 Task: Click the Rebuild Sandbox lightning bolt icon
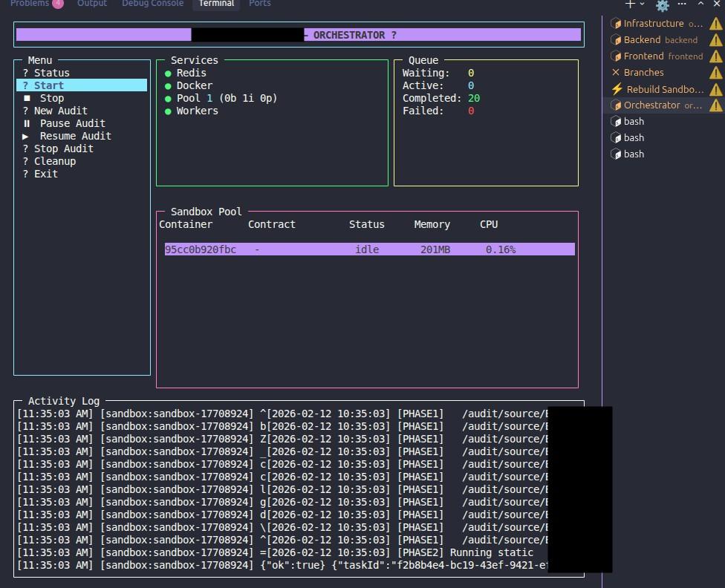click(617, 89)
